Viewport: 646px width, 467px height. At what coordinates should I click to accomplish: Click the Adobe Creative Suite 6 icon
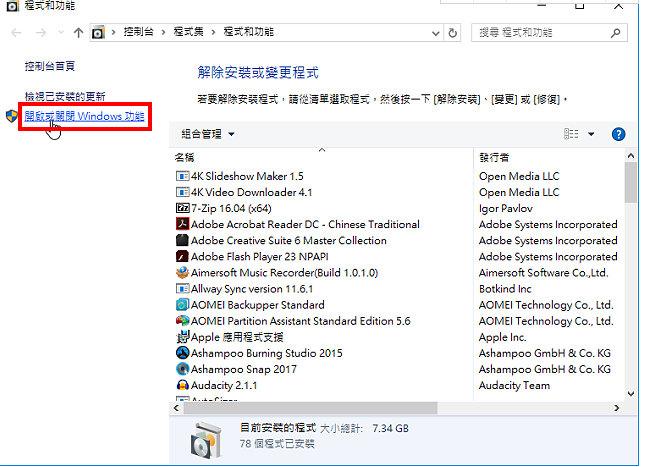182,241
